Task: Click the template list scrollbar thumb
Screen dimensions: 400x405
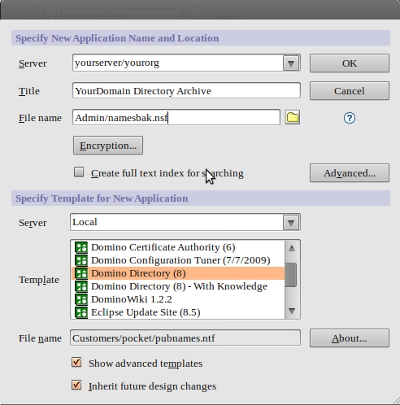Action: pyautogui.click(x=291, y=275)
